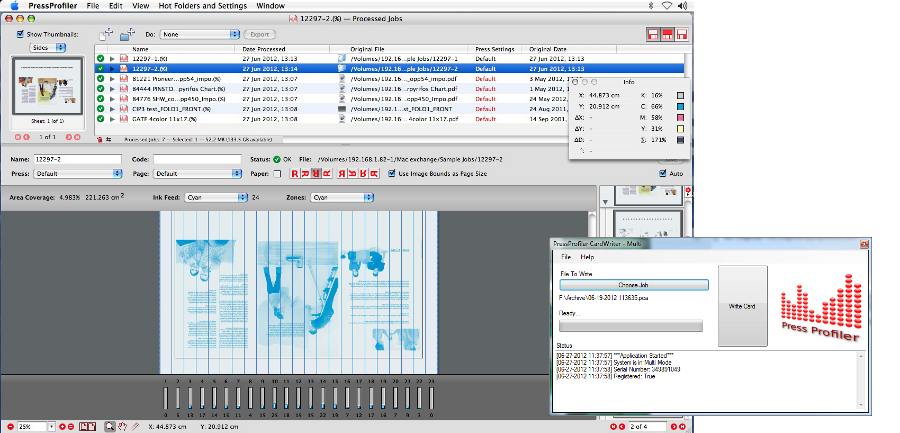Choose the second rotated R orientation icon
The image size is (900, 433).
(305, 173)
